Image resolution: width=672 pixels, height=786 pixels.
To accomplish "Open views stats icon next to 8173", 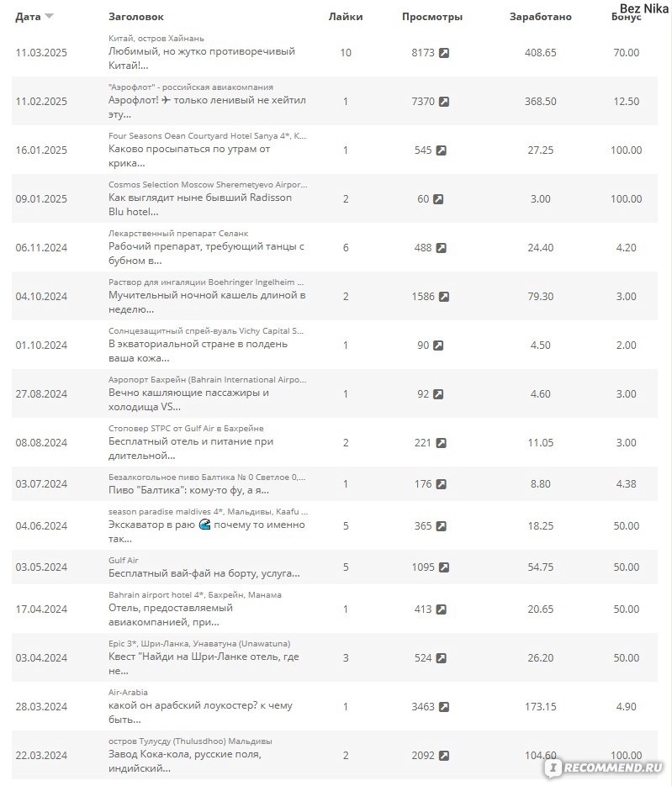I will click(444, 53).
